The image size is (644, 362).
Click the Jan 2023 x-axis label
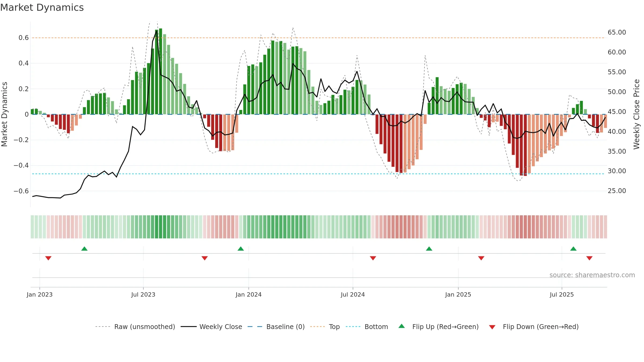coord(40,294)
